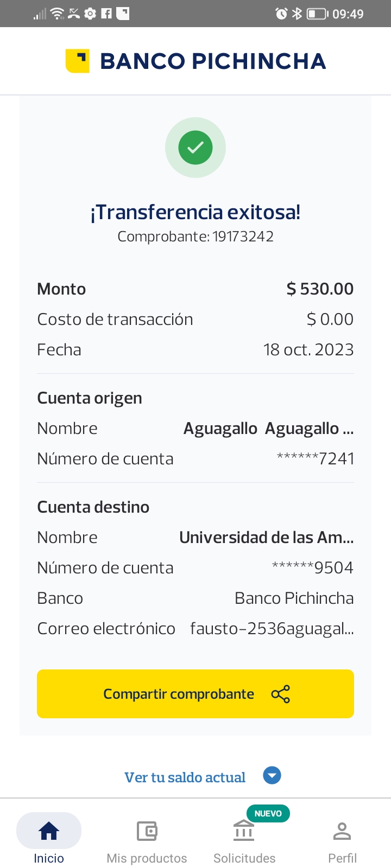The image size is (391, 868).
Task: Switch to the Solicitudes tab
Action: 244,858
